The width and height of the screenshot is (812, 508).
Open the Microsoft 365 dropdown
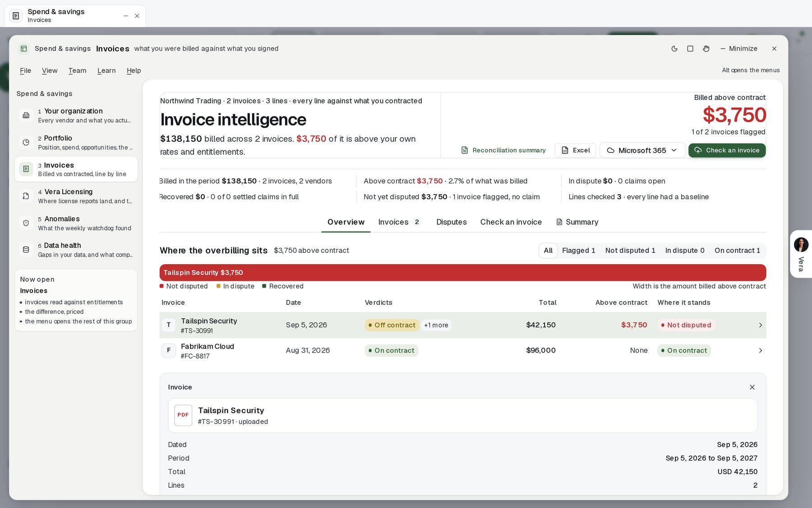coord(642,150)
